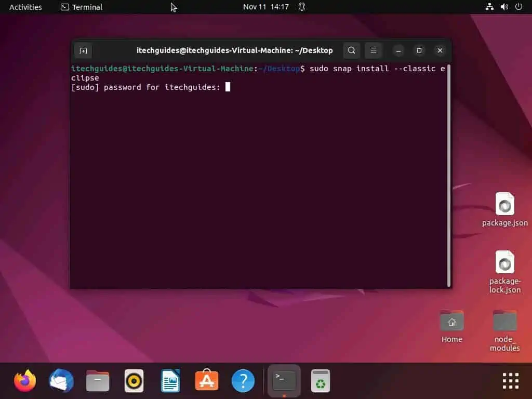This screenshot has width=532, height=399.
Task: Open Thunderbird Mail from the dock
Action: click(61, 381)
